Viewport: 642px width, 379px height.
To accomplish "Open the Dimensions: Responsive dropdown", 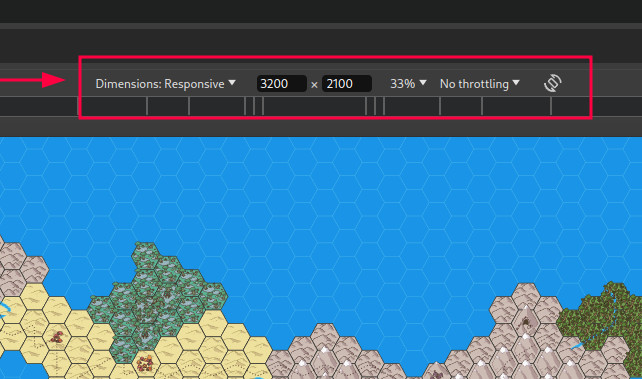I will pos(165,83).
